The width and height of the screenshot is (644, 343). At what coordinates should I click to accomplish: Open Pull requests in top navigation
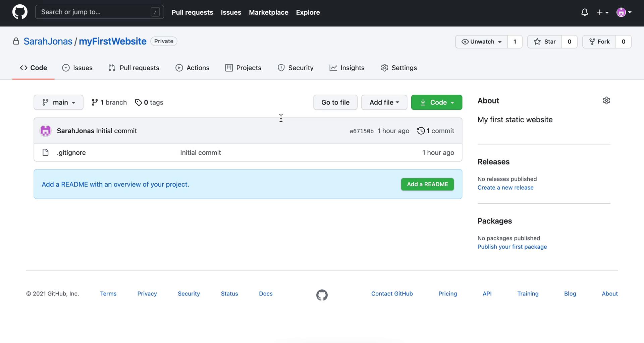pyautogui.click(x=193, y=12)
